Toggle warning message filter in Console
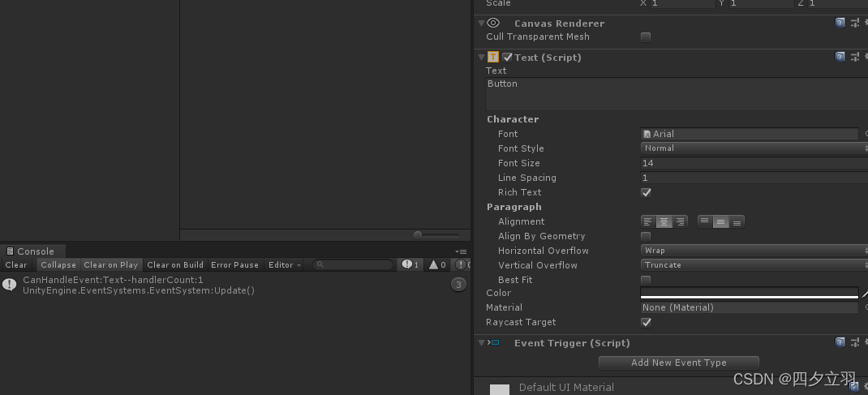 pos(437,264)
